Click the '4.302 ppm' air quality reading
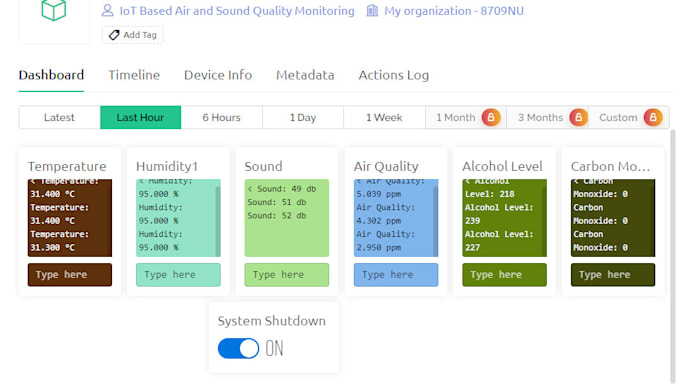This screenshot has height=390, width=680. point(379,221)
